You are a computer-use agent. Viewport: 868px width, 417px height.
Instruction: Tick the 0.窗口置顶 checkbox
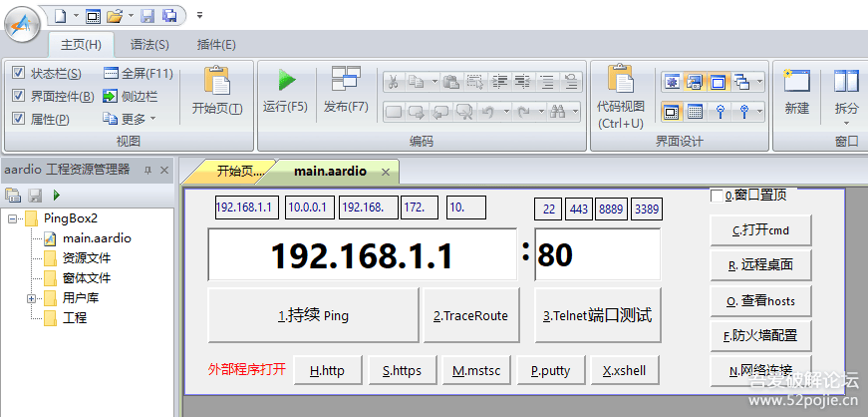pos(717,196)
